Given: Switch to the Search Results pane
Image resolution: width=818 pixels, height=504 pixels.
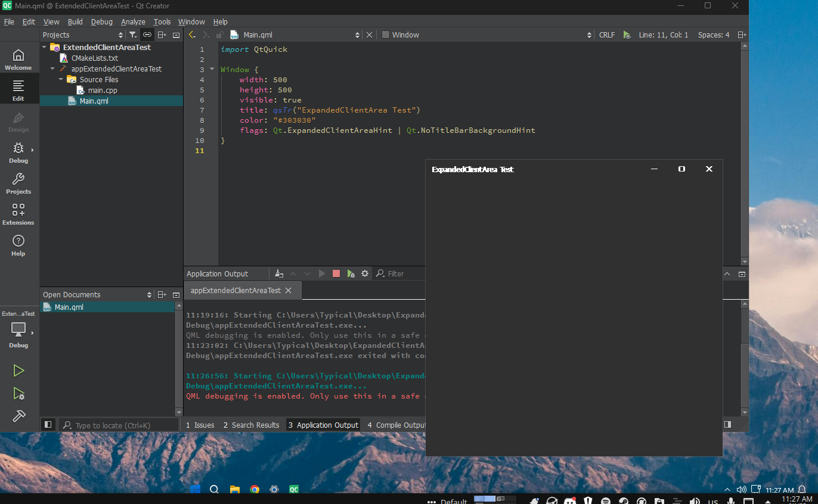Looking at the screenshot, I should pyautogui.click(x=251, y=425).
